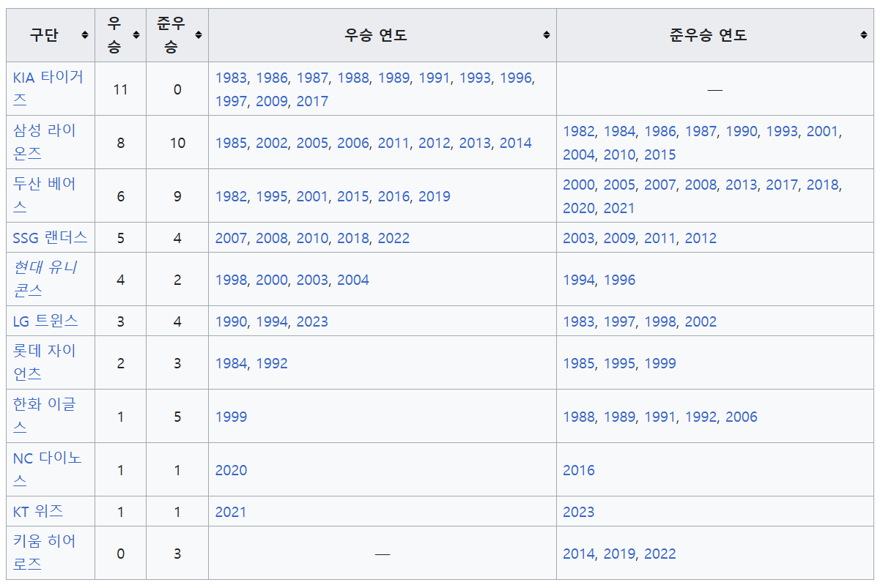The image size is (883, 588).
Task: Click 1996 in 현대's 준우승 연도 list
Action: [x=620, y=280]
